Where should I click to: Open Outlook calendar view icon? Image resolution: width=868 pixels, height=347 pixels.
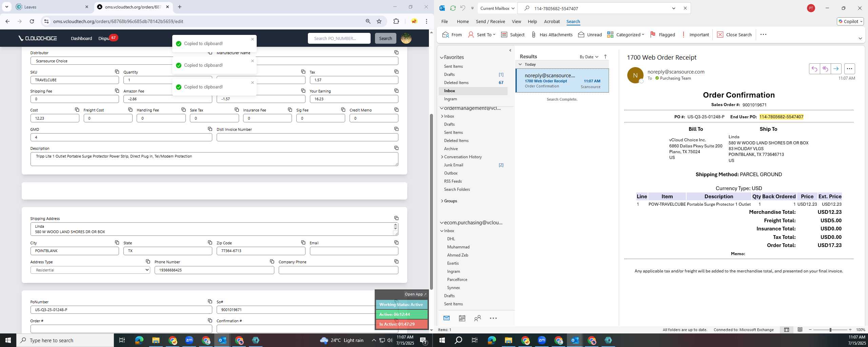462,318
